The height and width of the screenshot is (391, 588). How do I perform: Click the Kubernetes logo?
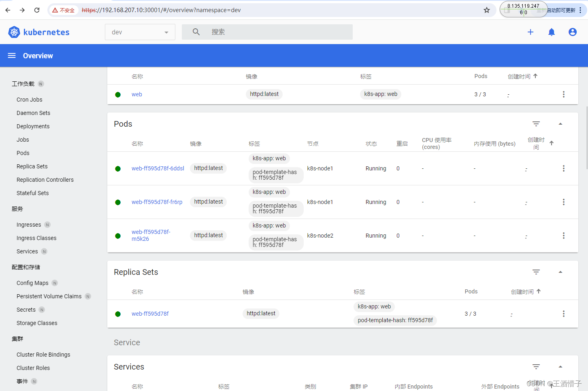tap(39, 32)
